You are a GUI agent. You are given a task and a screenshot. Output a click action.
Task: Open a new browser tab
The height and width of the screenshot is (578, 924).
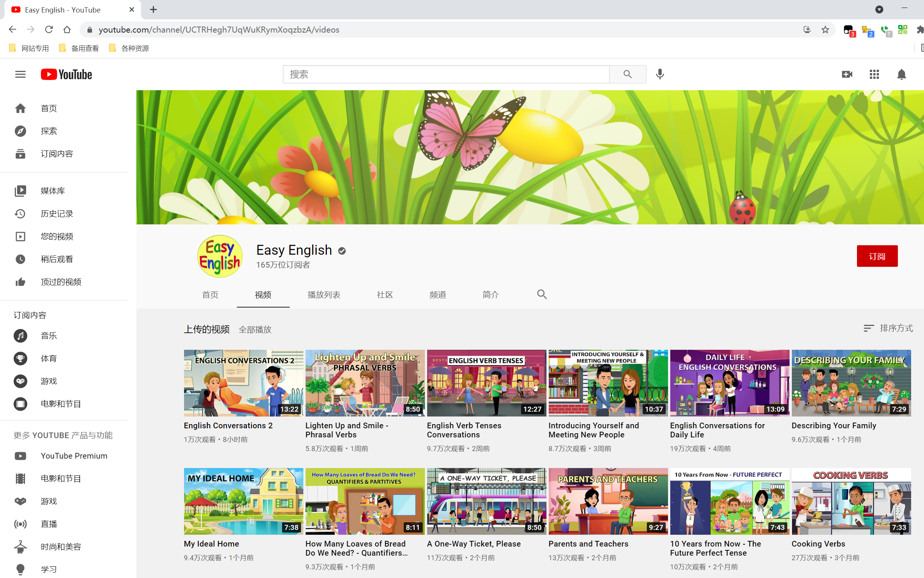pos(153,9)
